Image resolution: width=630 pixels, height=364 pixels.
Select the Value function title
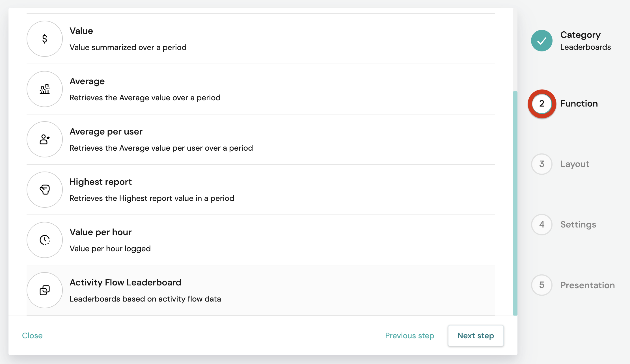click(81, 31)
